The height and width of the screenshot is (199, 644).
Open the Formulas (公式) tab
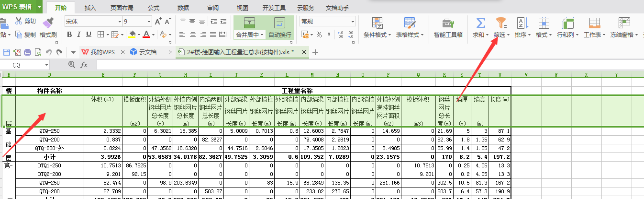click(x=154, y=8)
